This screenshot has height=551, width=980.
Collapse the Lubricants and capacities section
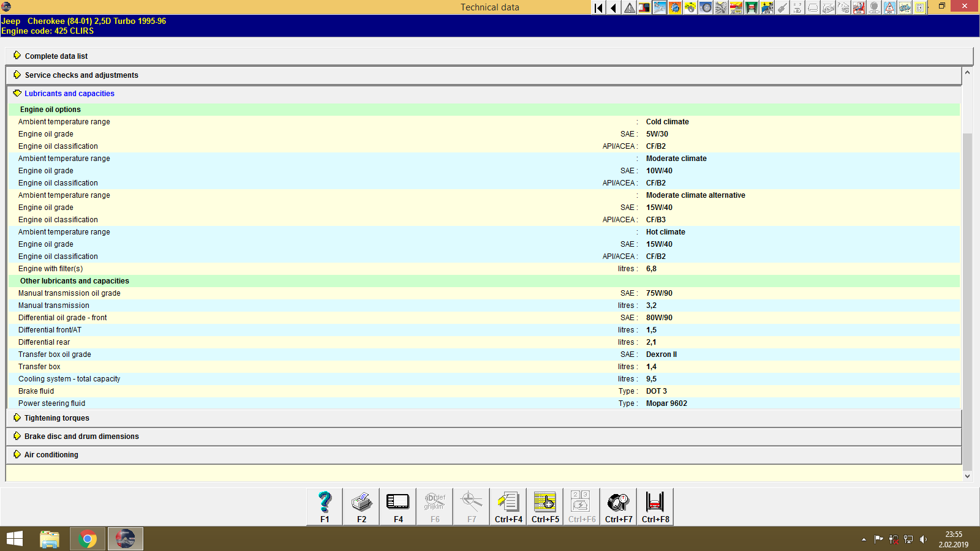pos(69,93)
